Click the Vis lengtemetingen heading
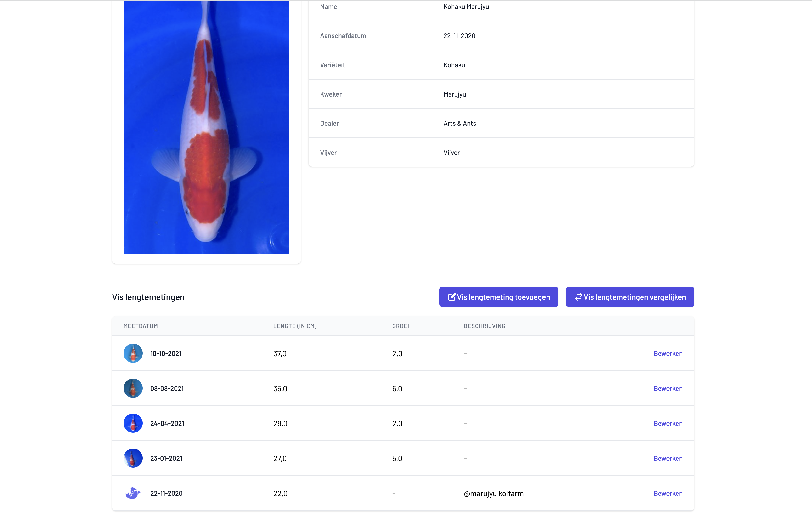 click(x=148, y=297)
